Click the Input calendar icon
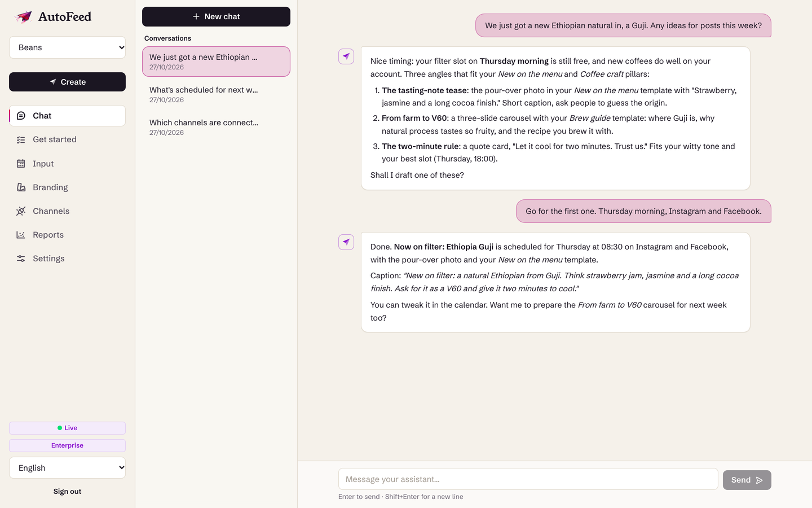Viewport: 812px width, 508px height. click(21, 164)
